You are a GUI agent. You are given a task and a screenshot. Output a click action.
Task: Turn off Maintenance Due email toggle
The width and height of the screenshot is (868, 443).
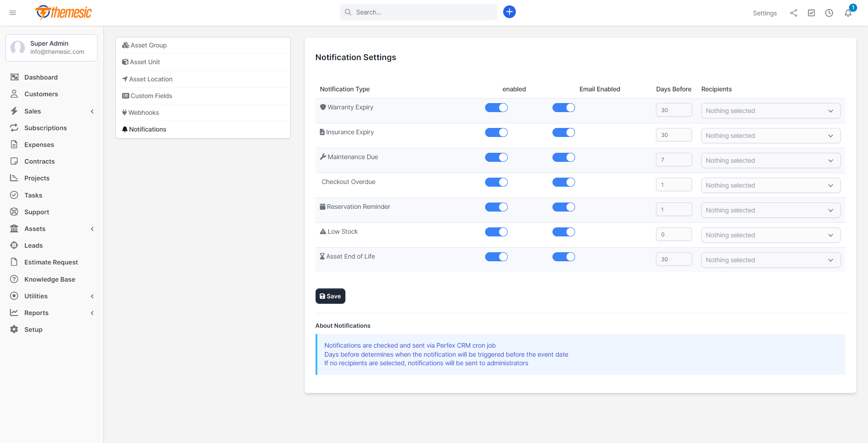click(x=564, y=157)
